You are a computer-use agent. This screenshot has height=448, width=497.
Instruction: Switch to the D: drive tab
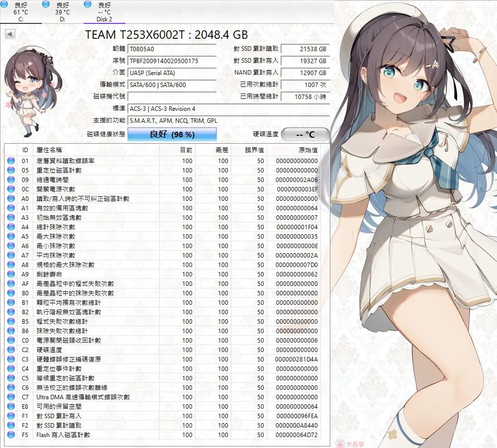pos(62,12)
